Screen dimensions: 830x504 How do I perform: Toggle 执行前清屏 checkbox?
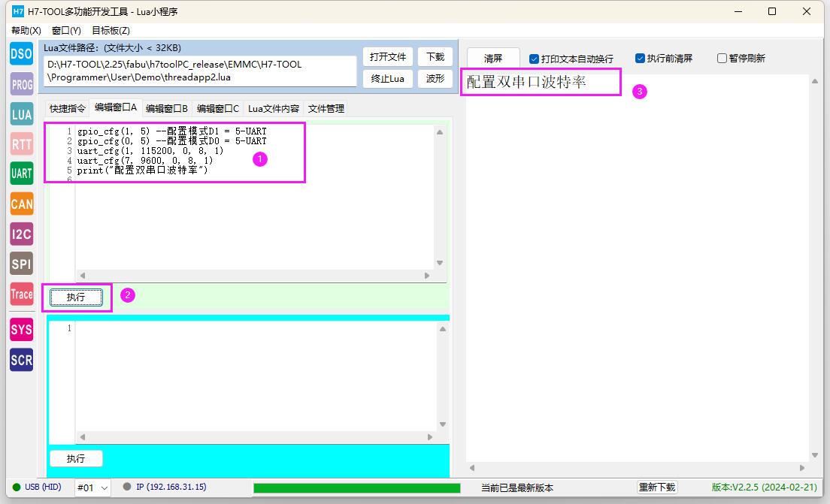(x=640, y=58)
